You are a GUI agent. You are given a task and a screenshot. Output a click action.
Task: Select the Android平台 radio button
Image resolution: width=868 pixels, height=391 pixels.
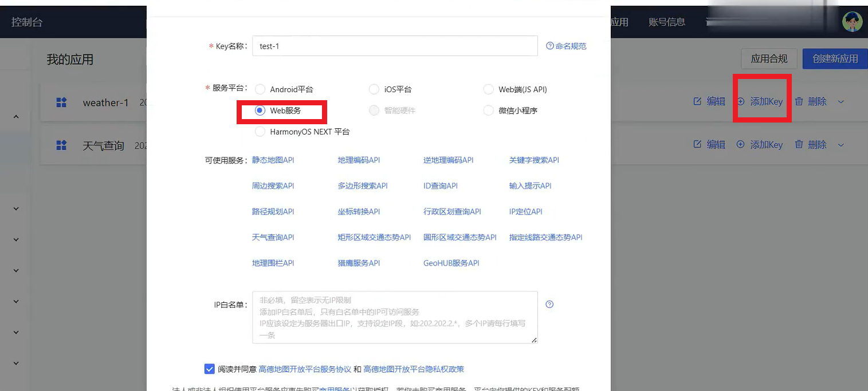point(260,89)
